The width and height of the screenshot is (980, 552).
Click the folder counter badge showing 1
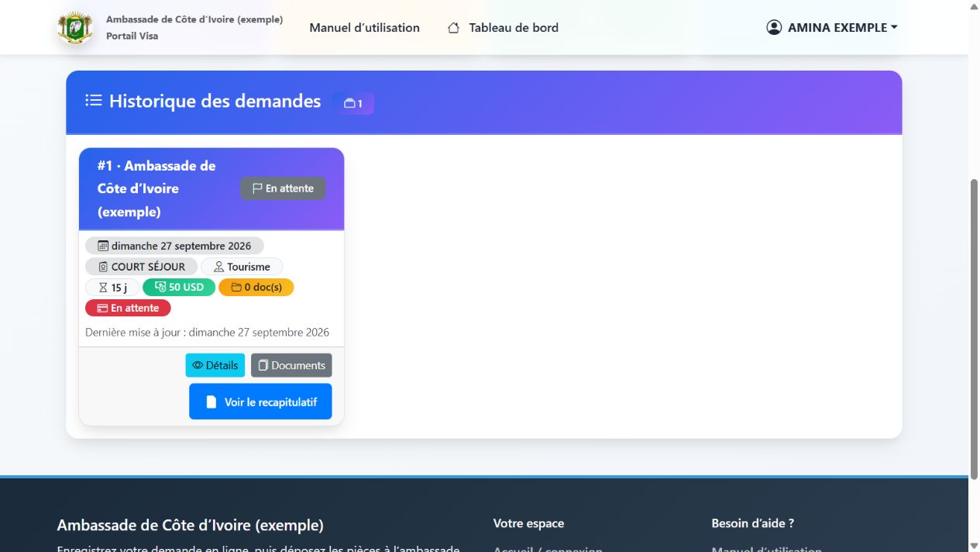(x=353, y=103)
